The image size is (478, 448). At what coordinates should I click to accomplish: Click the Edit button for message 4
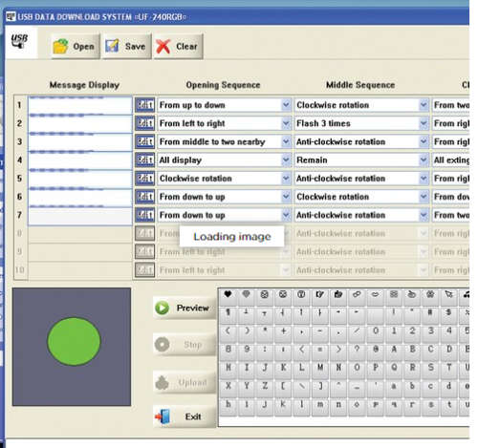click(x=145, y=160)
